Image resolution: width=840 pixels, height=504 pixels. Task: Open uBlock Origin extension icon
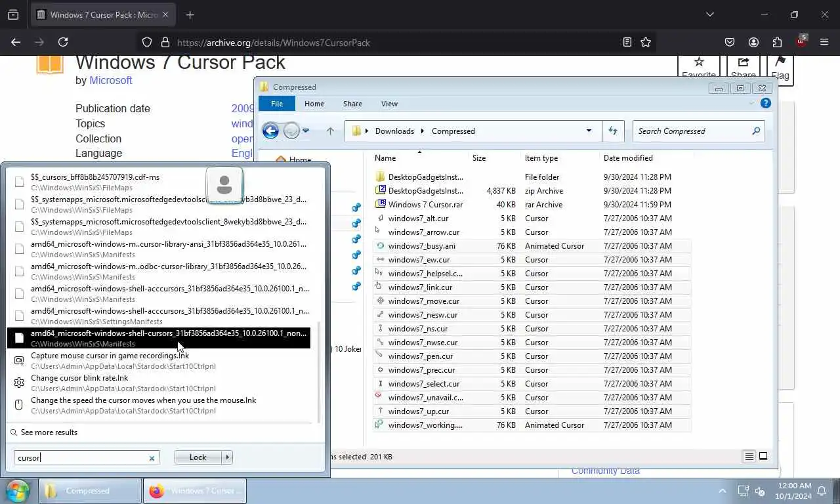tap(801, 42)
